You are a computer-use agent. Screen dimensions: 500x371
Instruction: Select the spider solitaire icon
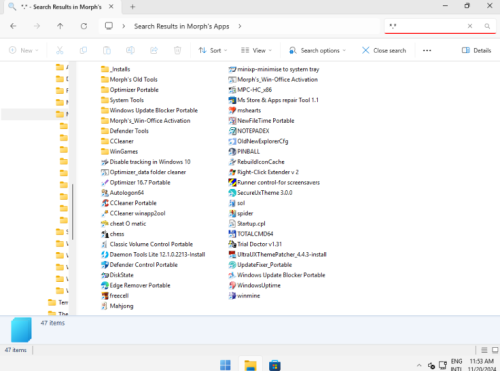click(x=232, y=213)
